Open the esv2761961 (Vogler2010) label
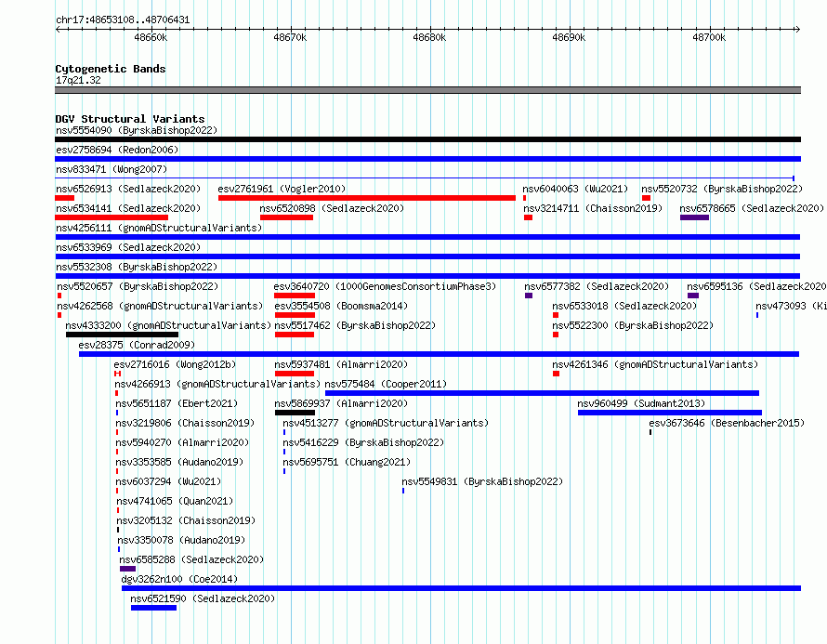 click(x=282, y=189)
